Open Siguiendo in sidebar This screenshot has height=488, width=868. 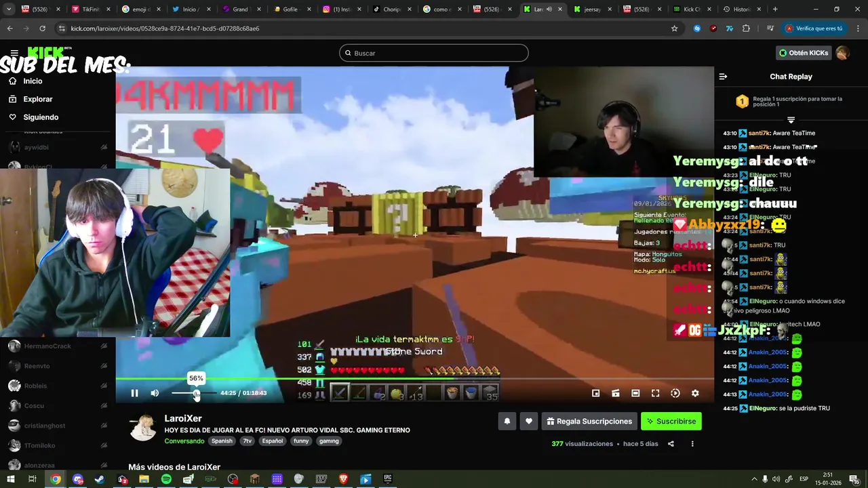coord(41,117)
